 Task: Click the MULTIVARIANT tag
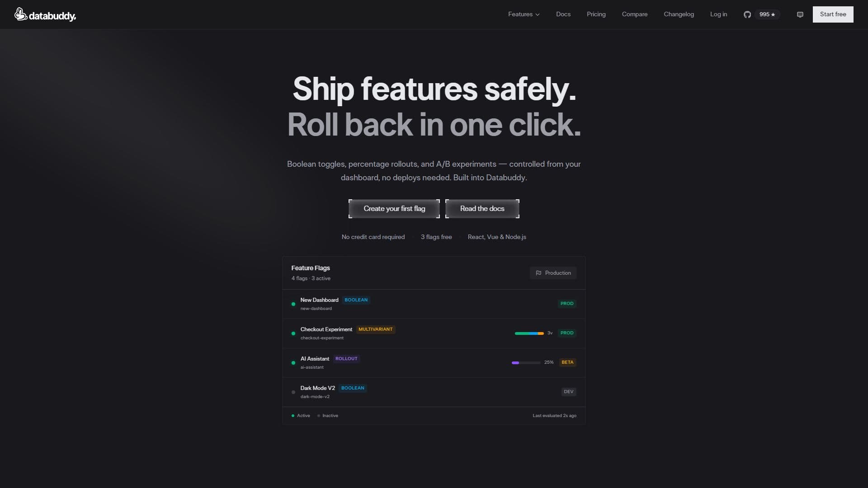[375, 329]
